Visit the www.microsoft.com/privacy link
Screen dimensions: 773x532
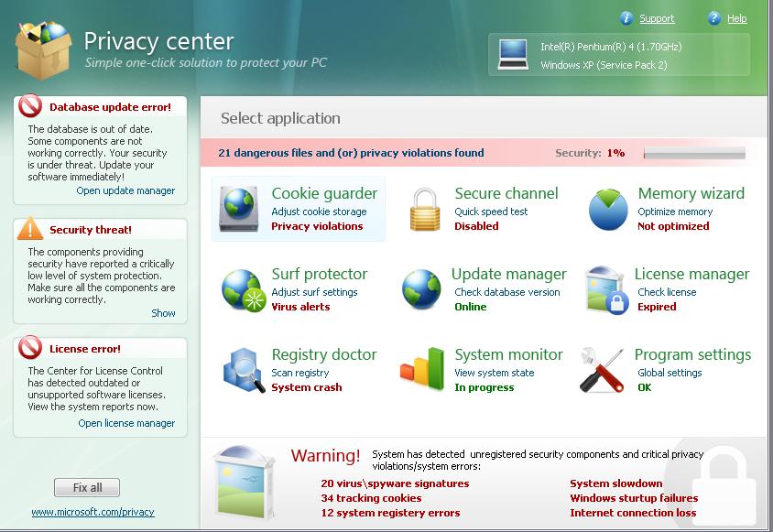click(x=93, y=512)
